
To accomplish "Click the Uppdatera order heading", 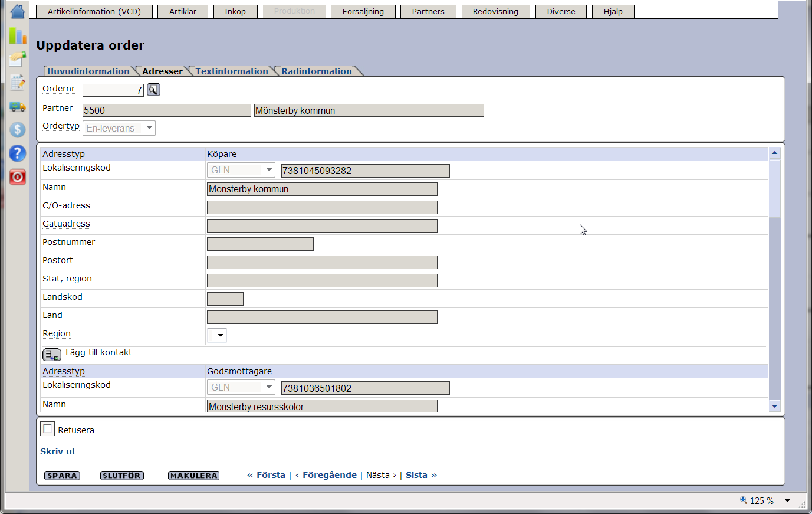I will point(90,45).
